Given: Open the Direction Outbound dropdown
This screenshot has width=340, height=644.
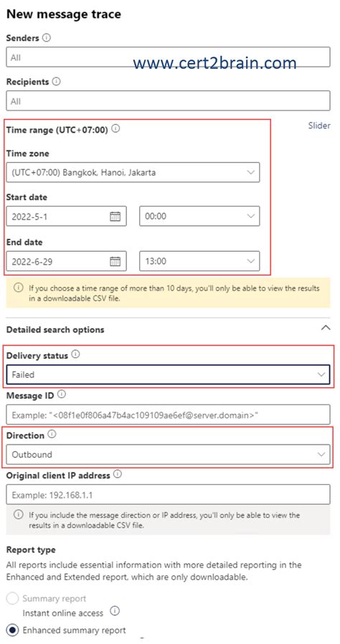Looking at the screenshot, I should pyautogui.click(x=169, y=455).
